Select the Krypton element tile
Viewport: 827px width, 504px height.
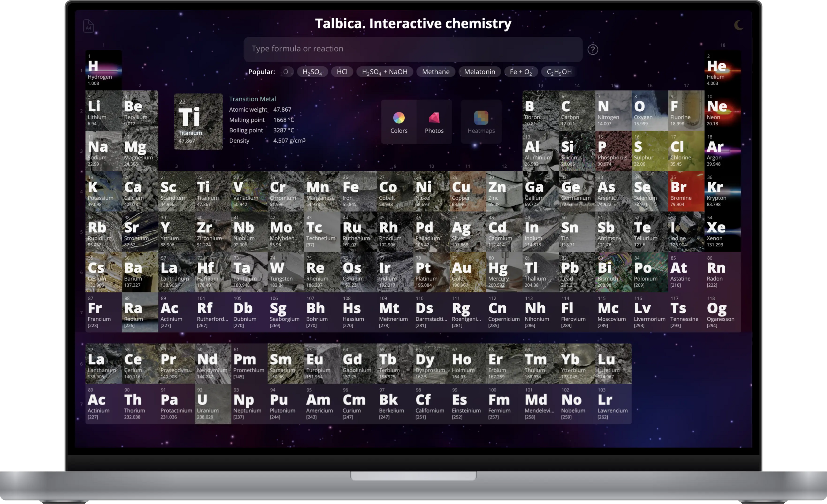[723, 191]
